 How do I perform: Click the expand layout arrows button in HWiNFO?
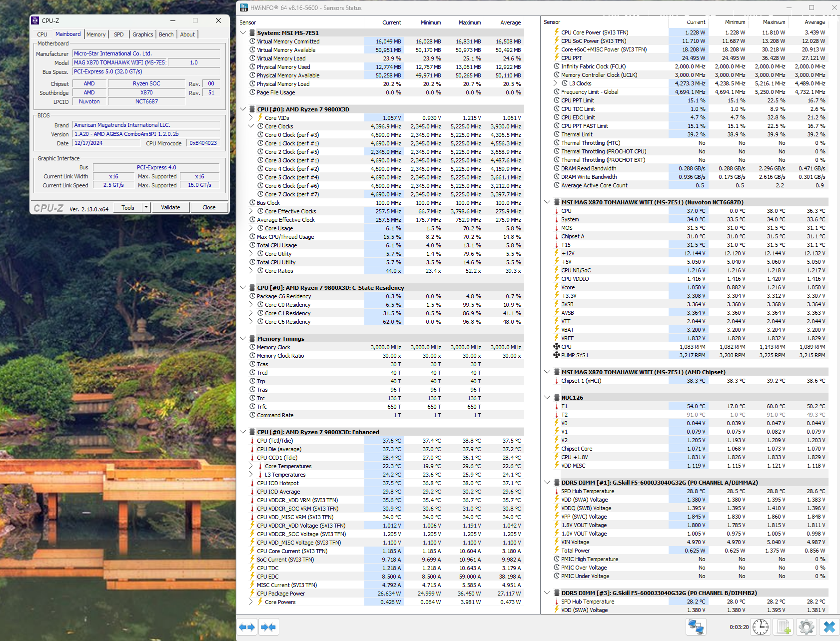point(247,627)
